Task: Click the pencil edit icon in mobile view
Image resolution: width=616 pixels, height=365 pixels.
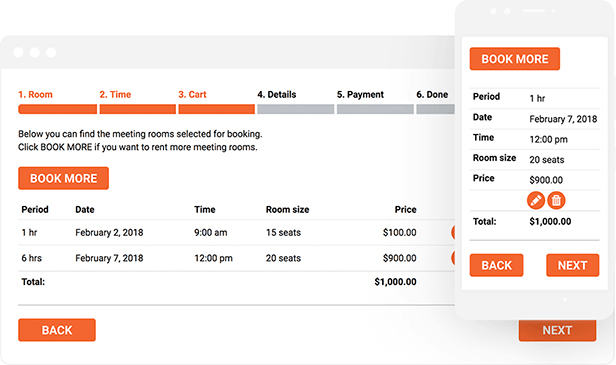Action: pyautogui.click(x=536, y=200)
